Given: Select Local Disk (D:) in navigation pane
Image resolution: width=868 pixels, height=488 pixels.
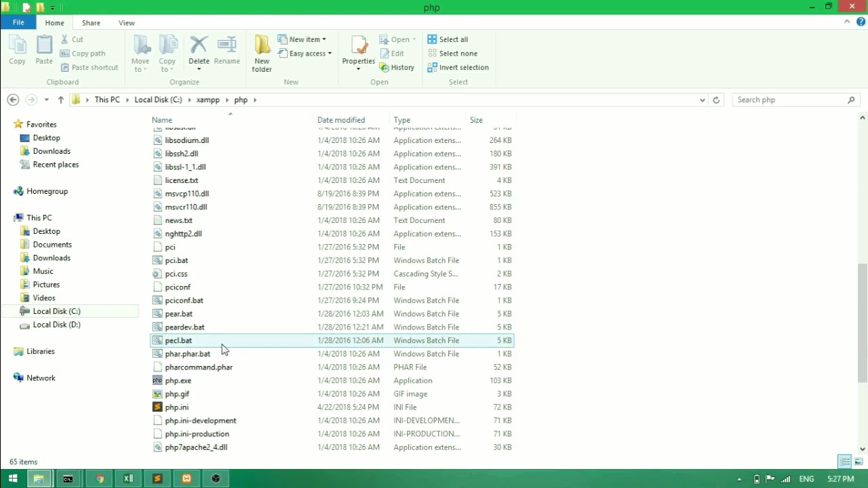Looking at the screenshot, I should pos(56,325).
